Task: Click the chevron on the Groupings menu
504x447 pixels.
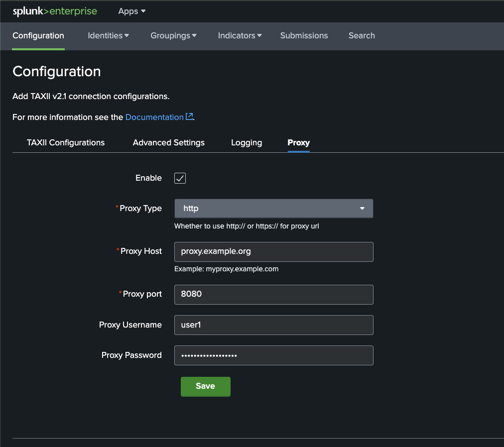Action: [194, 35]
